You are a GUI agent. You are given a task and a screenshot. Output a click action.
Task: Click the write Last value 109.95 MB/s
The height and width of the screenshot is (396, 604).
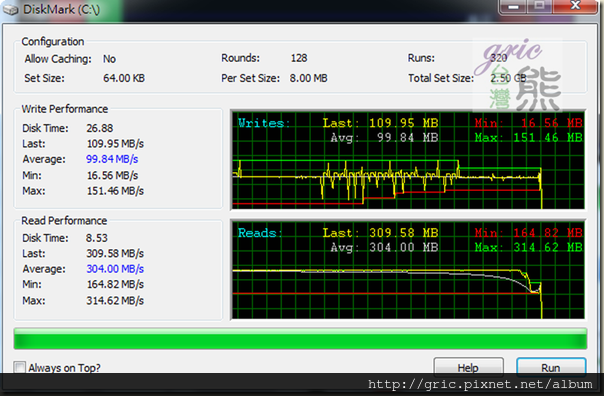coord(115,143)
